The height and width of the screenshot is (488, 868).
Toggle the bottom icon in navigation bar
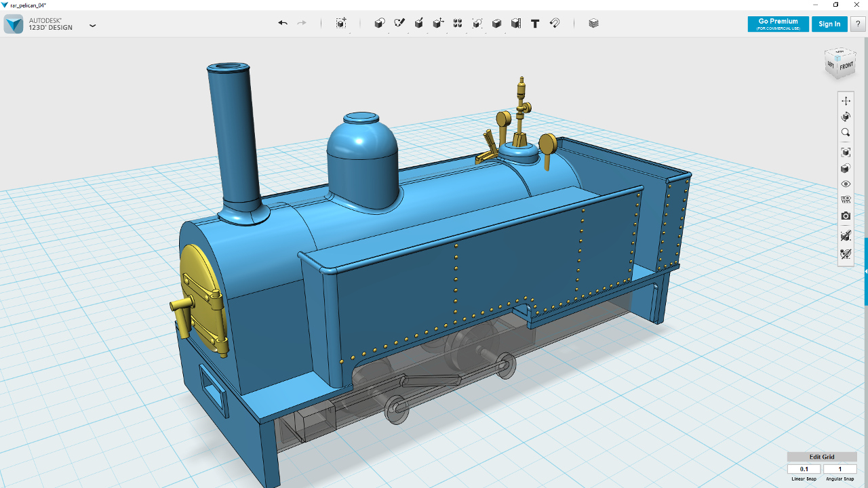(x=846, y=254)
